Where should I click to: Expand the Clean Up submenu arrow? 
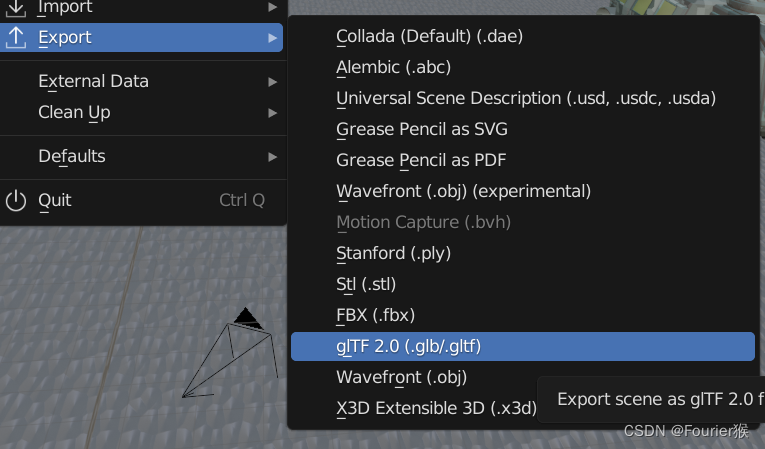point(273,113)
